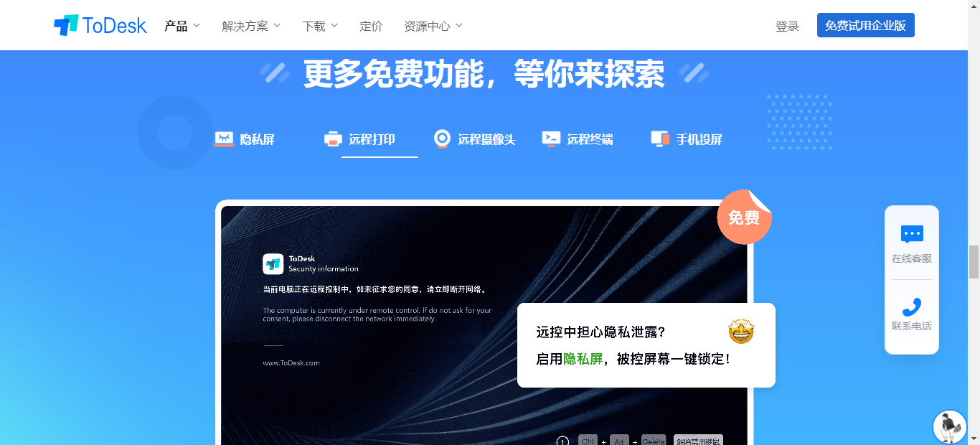Click the green 隐私屏 text in tip card

[583, 359]
